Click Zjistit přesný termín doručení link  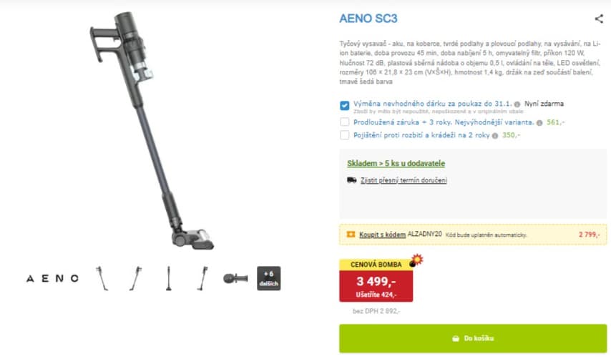404,180
